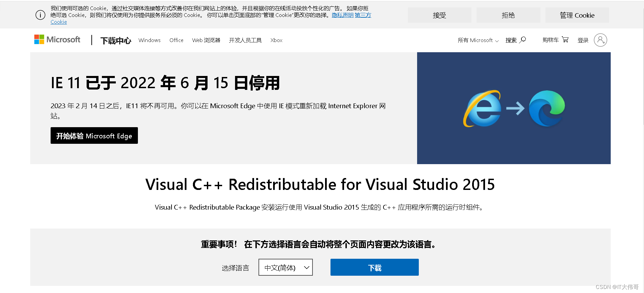Open the Office nav item
Screen dimensions: 644x293
point(176,40)
